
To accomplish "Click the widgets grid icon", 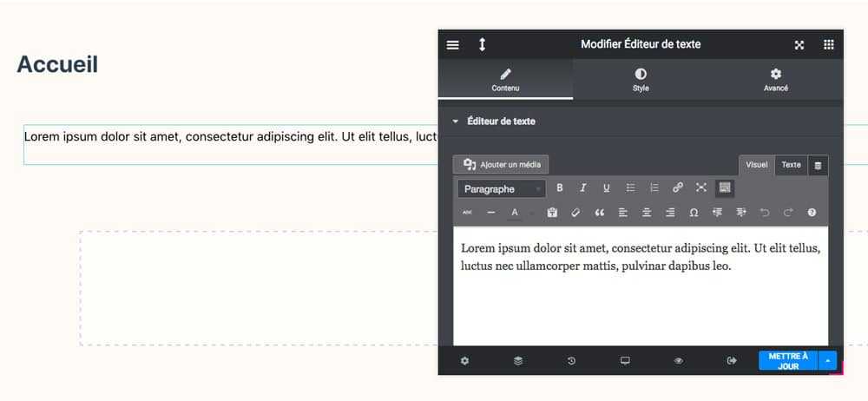I will 828,45.
